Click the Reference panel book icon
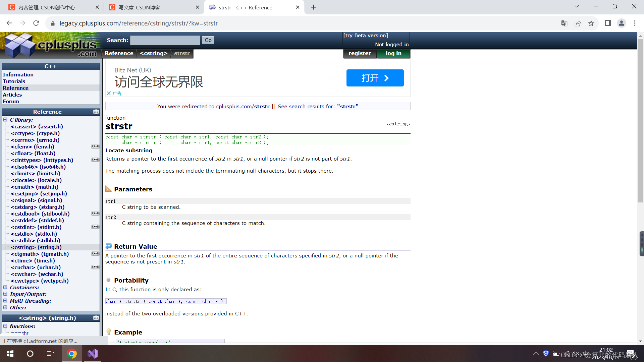Image resolution: width=644 pixels, height=362 pixels. click(96, 112)
